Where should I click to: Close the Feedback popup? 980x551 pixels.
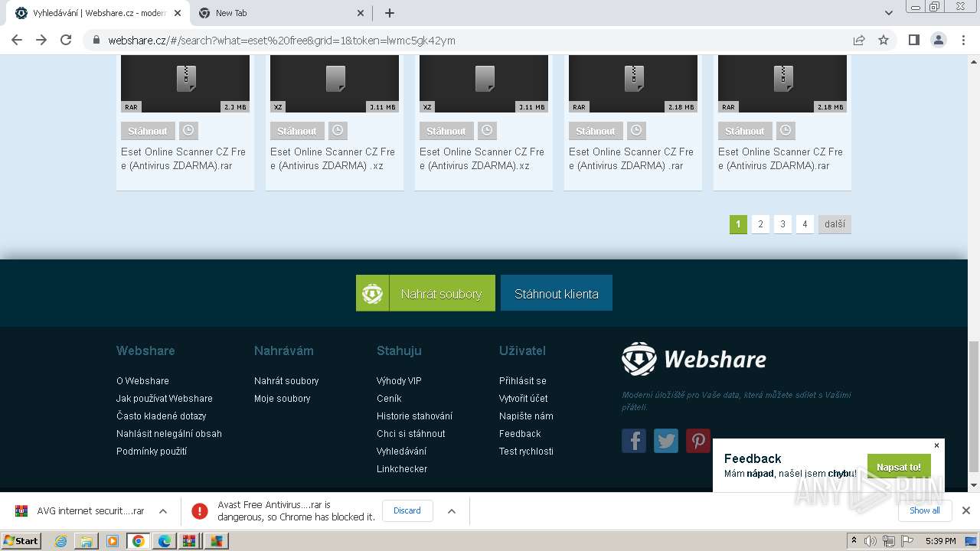coord(936,445)
